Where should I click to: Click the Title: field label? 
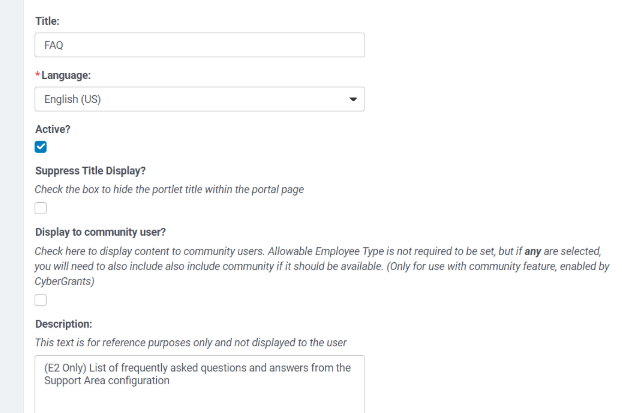[47, 21]
